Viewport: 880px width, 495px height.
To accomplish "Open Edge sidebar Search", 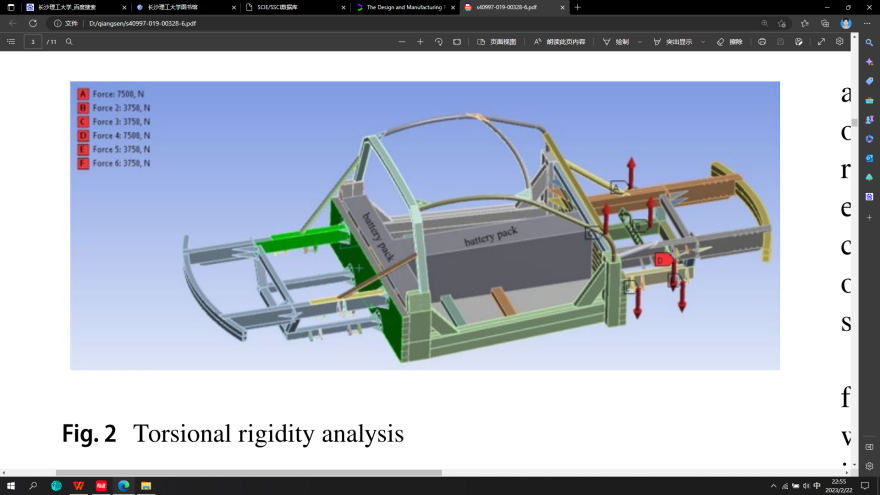I will pyautogui.click(x=869, y=43).
